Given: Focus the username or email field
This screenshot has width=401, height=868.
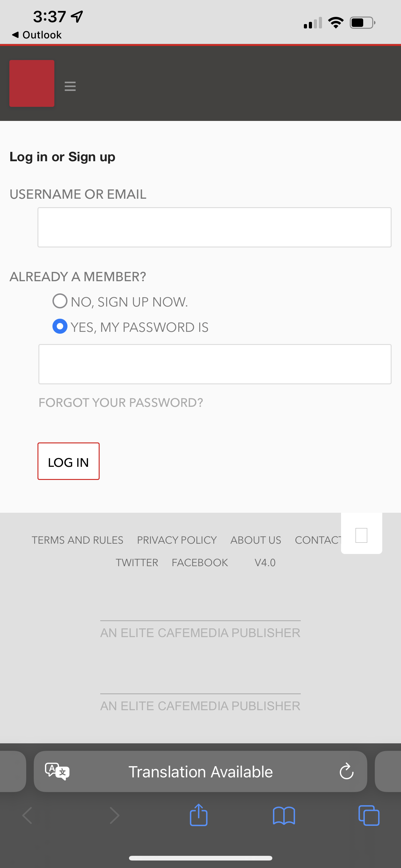Looking at the screenshot, I should [215, 227].
